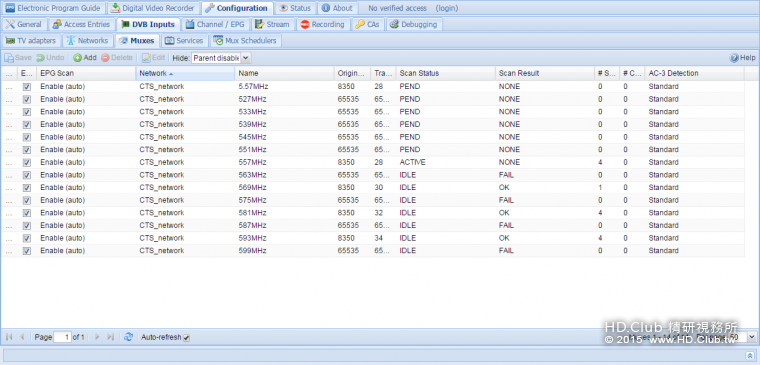This screenshot has height=365, width=760.
Task: Toggle enabled checkbox for 5.57MHz mux
Action: (27, 87)
